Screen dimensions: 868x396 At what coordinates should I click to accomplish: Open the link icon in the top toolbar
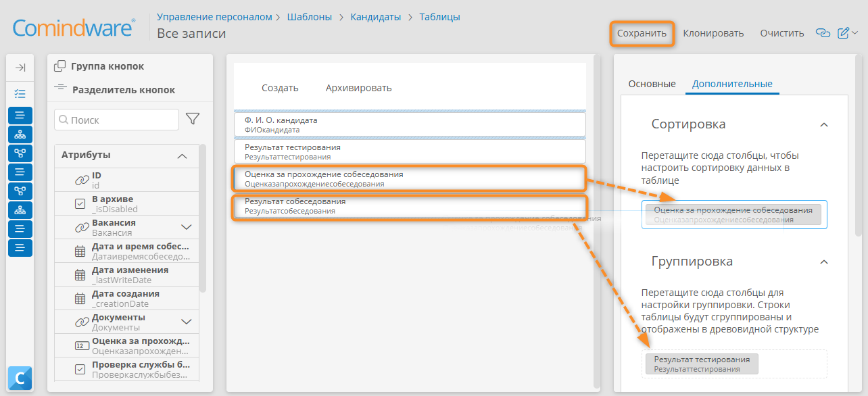(x=823, y=32)
